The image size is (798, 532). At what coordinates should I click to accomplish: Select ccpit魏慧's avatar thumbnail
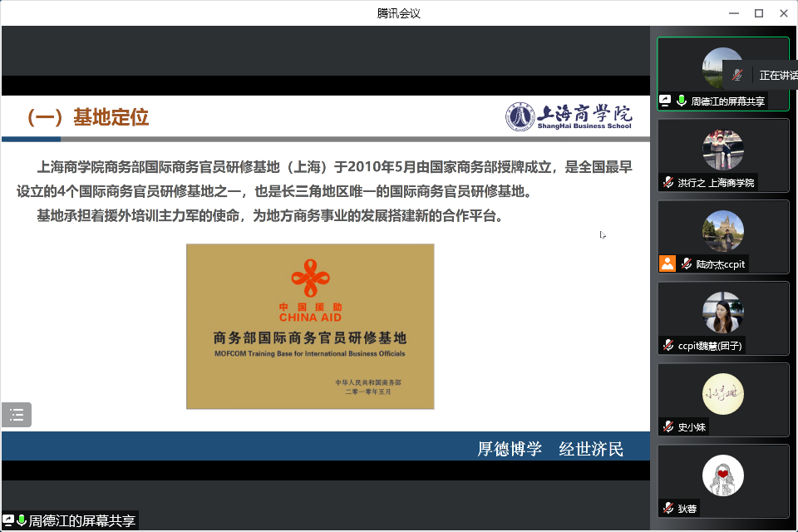pos(722,313)
